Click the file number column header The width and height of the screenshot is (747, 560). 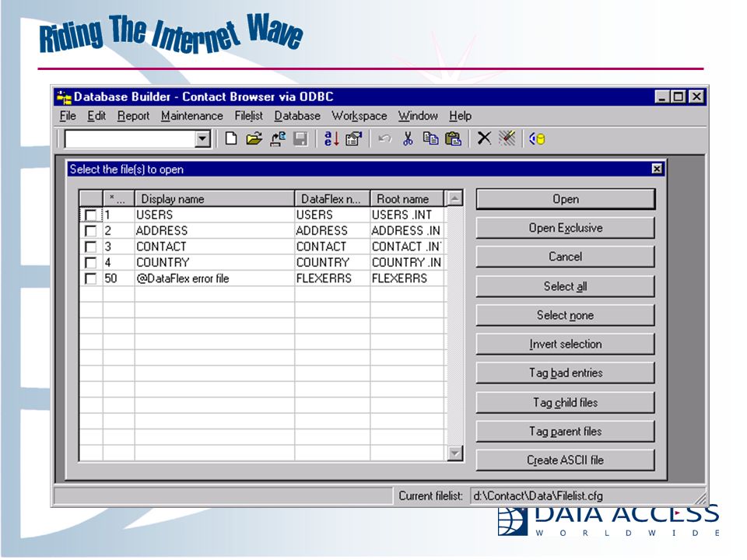pyautogui.click(x=118, y=198)
